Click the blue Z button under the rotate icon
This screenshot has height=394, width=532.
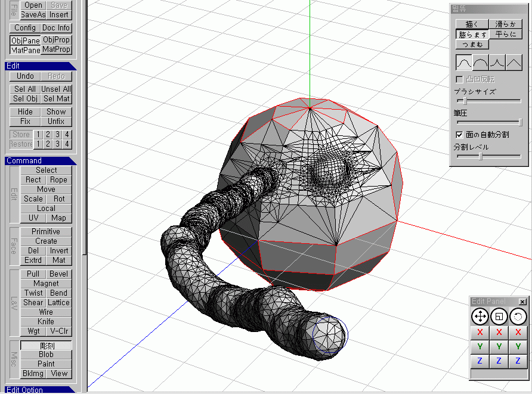[518, 361]
